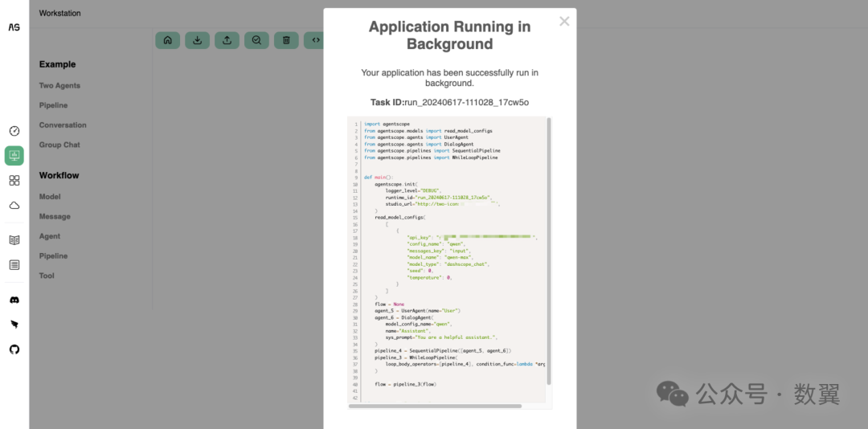
Task: Open the Conversation example
Action: (x=63, y=125)
